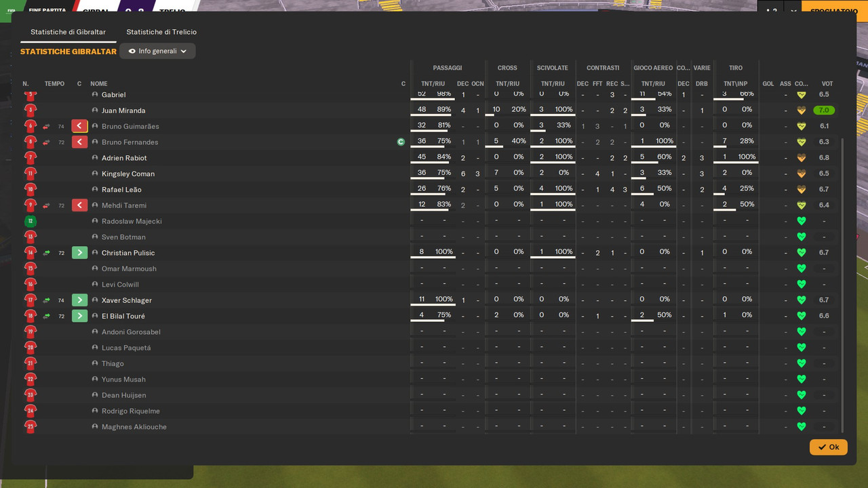Click swap arrows icon next to Bruno Guimarães
The width and height of the screenshot is (868, 488).
point(47,126)
